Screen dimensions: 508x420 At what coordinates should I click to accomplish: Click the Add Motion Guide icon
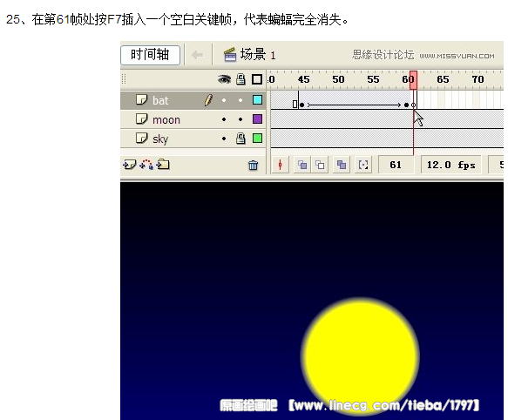coord(146,165)
